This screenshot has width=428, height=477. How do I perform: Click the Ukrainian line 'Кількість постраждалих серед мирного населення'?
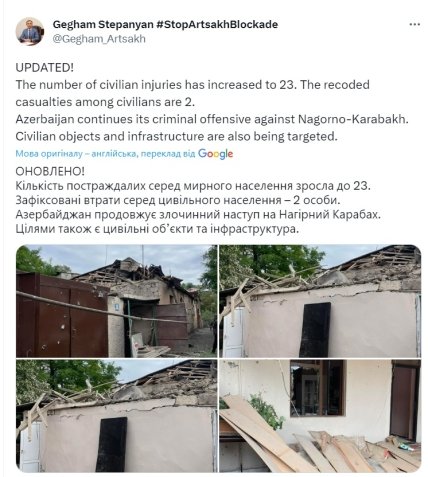click(x=193, y=186)
